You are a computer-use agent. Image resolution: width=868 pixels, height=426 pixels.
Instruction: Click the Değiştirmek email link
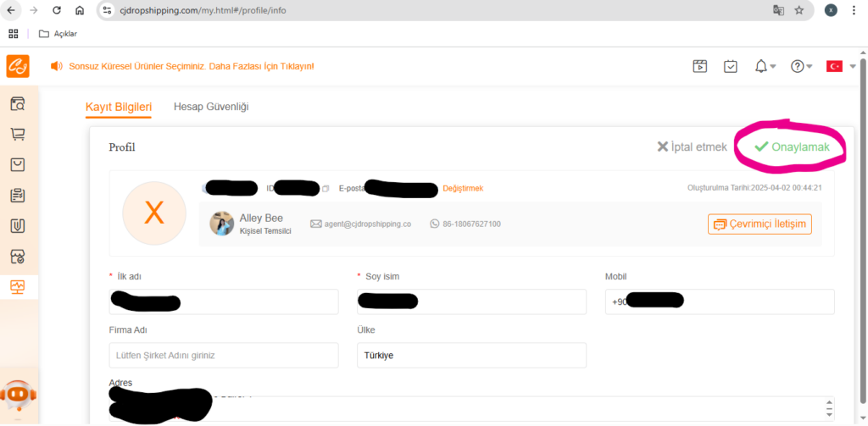tap(463, 188)
